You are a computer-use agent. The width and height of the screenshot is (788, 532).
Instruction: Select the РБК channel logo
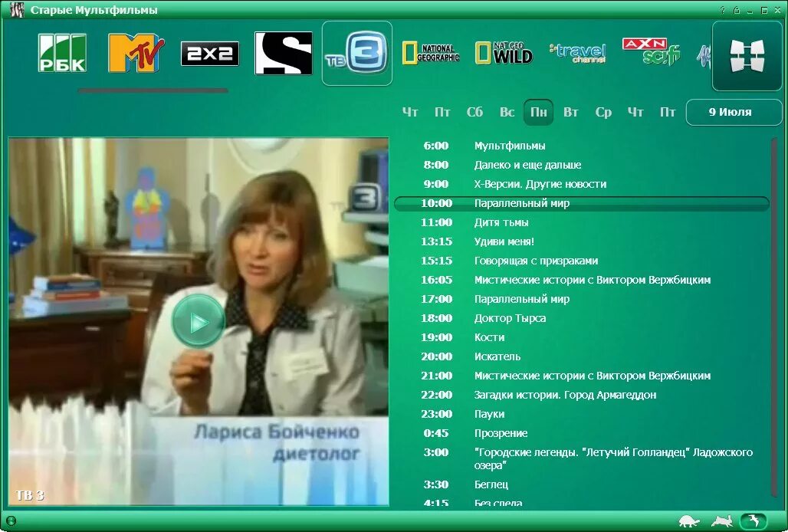pyautogui.click(x=62, y=53)
